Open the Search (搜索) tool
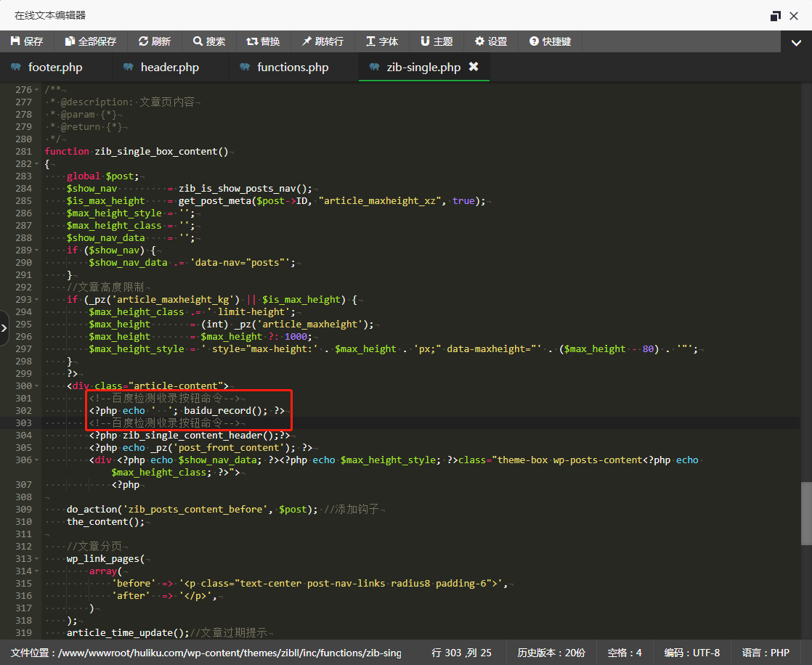This screenshot has width=812, height=665. tap(209, 41)
